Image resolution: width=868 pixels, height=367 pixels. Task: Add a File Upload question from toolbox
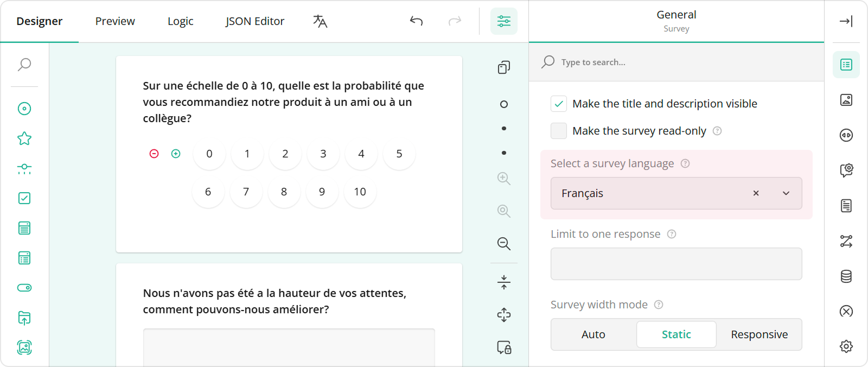point(24,318)
